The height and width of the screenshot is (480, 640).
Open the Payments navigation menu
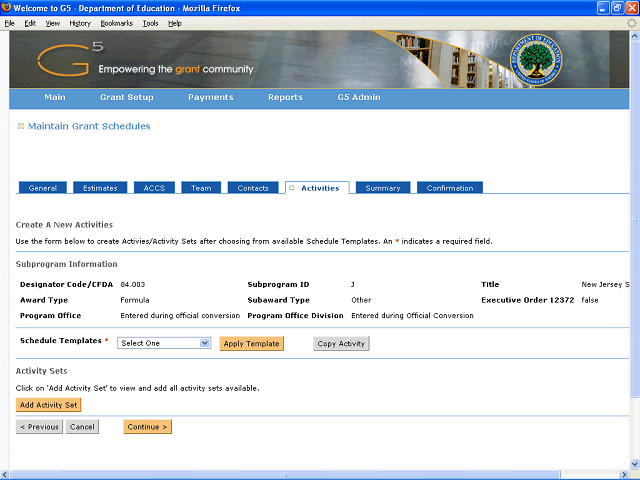(211, 97)
